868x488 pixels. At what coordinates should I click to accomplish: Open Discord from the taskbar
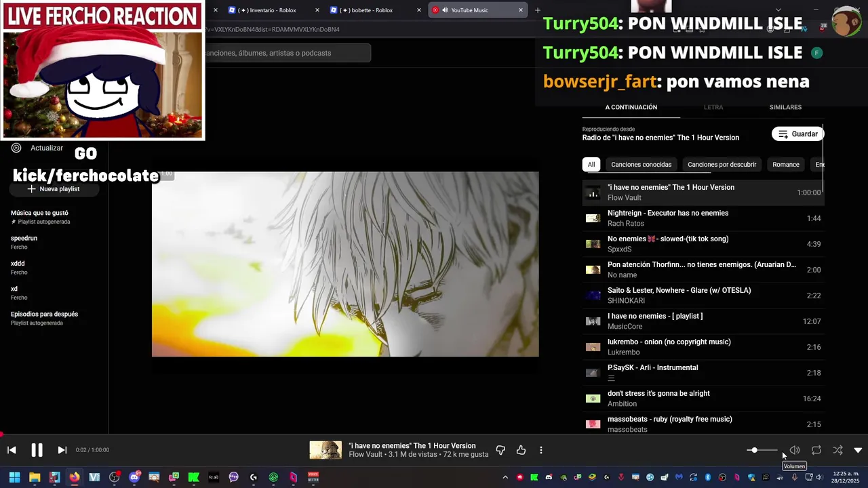tap(134, 477)
